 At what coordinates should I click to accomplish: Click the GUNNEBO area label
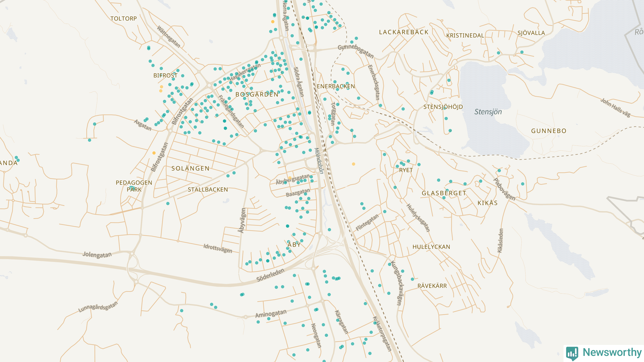pos(549,131)
